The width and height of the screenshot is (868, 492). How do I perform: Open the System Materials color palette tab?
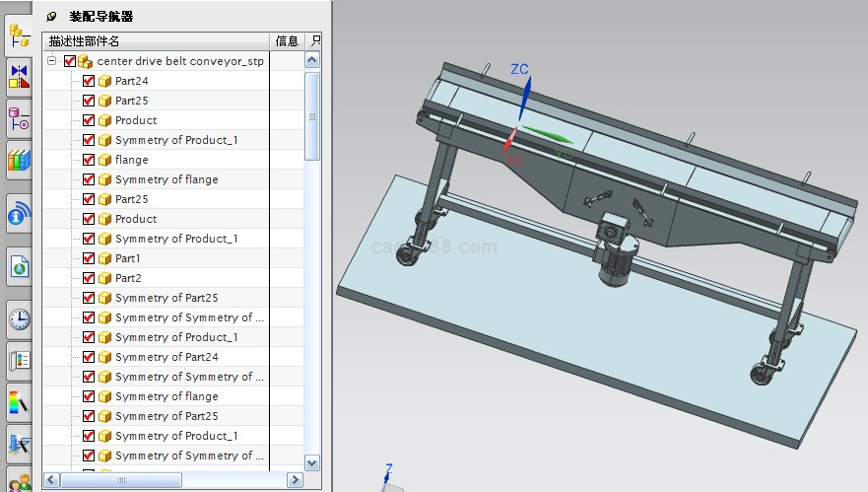click(x=19, y=402)
